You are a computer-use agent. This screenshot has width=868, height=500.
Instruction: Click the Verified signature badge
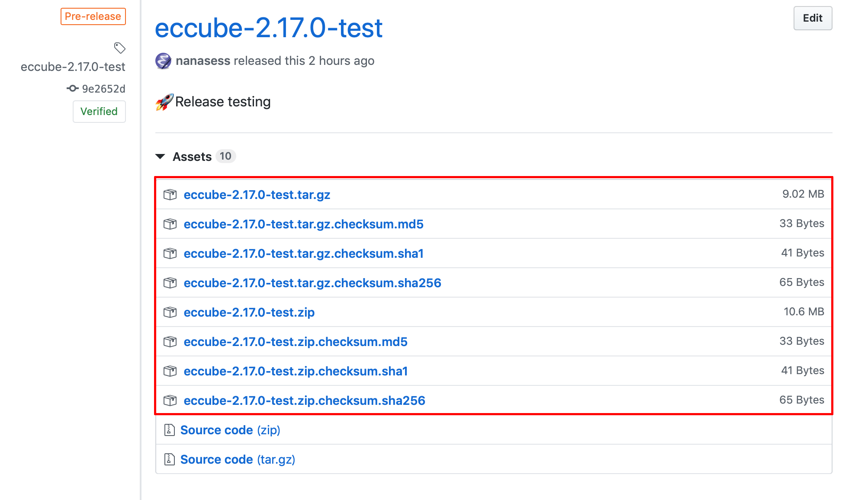coord(99,111)
